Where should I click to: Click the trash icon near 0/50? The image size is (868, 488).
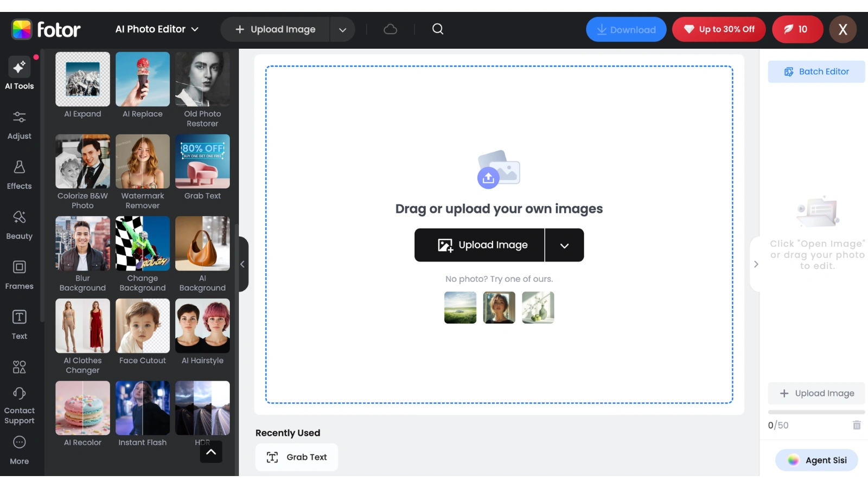(x=857, y=425)
